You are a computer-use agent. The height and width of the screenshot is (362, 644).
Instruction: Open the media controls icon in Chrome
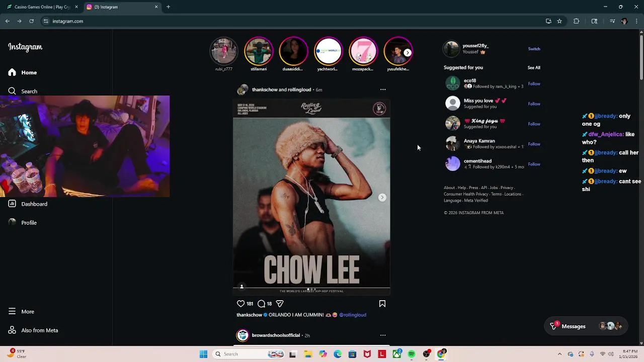tap(612, 21)
